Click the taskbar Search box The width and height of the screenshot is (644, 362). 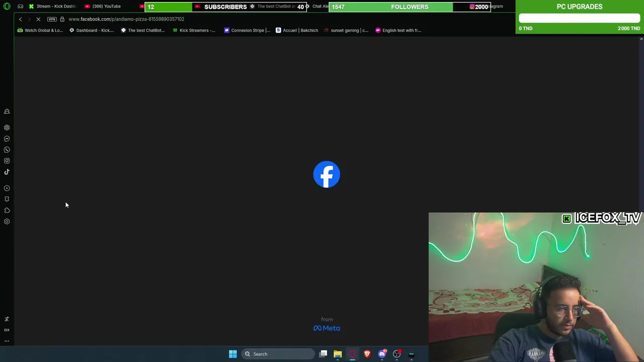pos(278,354)
